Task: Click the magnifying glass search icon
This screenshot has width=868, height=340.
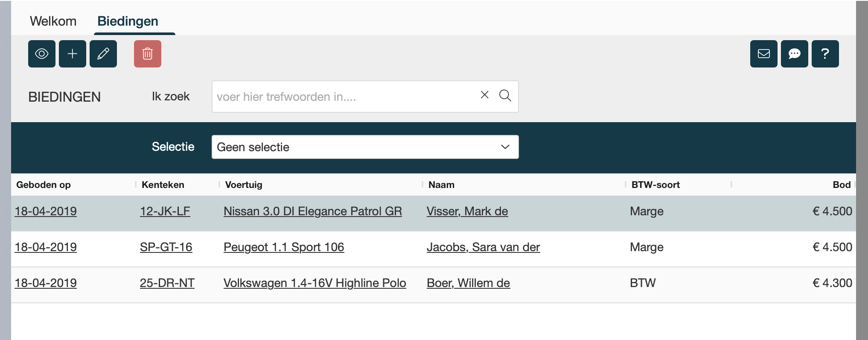Action: [x=505, y=95]
